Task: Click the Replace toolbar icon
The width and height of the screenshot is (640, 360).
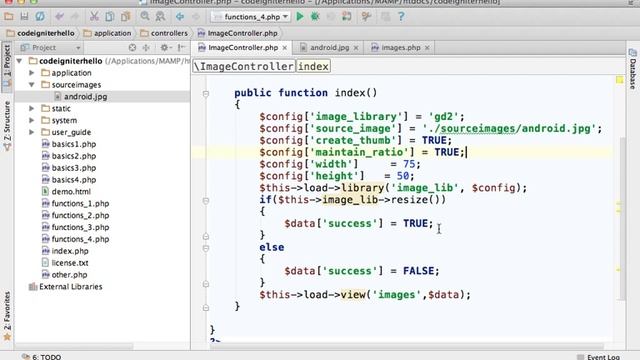Action: (x=160, y=16)
